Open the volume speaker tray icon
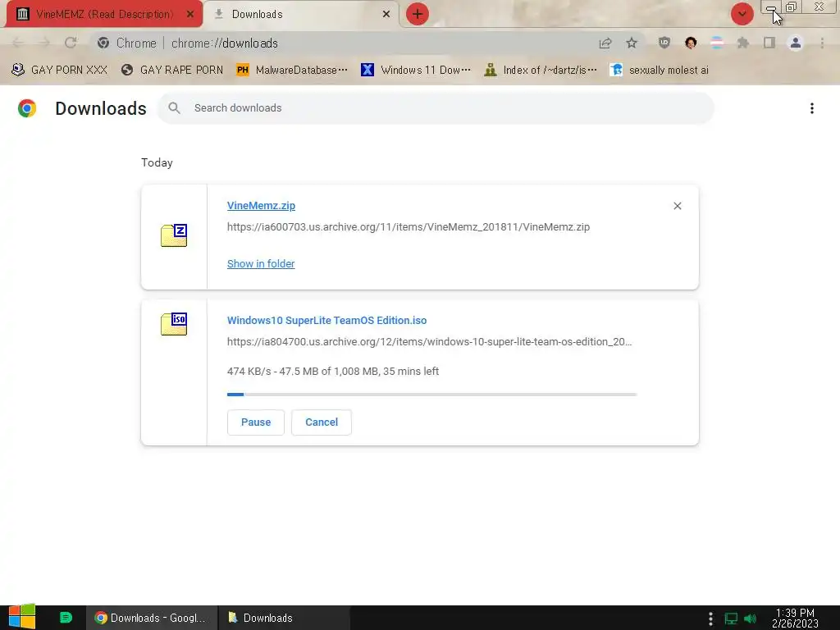The image size is (840, 630). pyautogui.click(x=750, y=619)
